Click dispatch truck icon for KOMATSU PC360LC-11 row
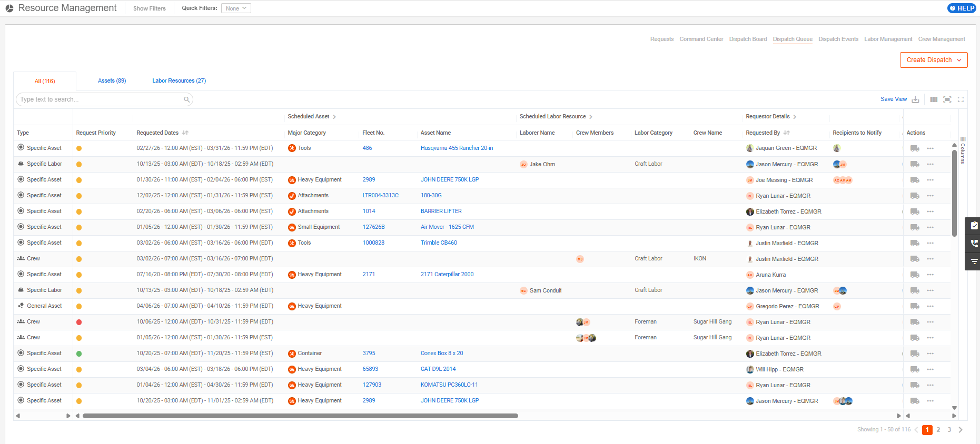The height and width of the screenshot is (444, 980). (x=915, y=385)
